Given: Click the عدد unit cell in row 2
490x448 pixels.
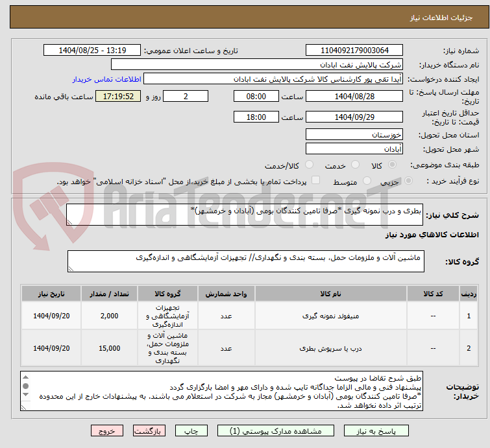Looking at the screenshot, I should pyautogui.click(x=226, y=348).
